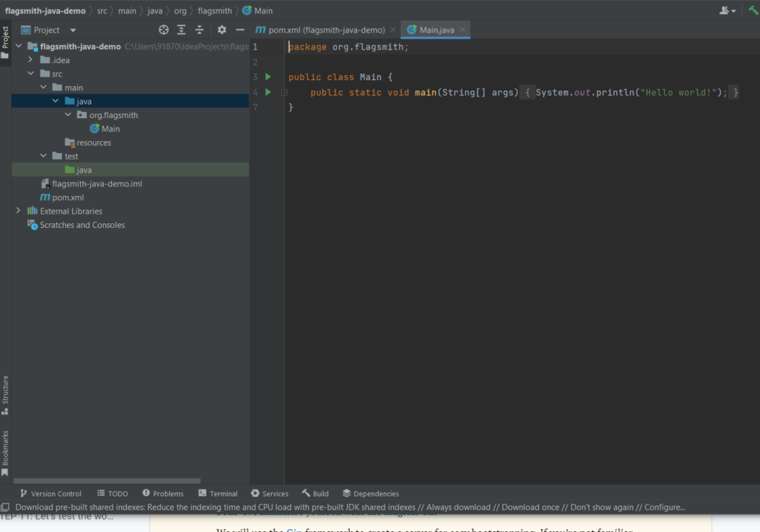Open Problems tool window

pyautogui.click(x=163, y=493)
